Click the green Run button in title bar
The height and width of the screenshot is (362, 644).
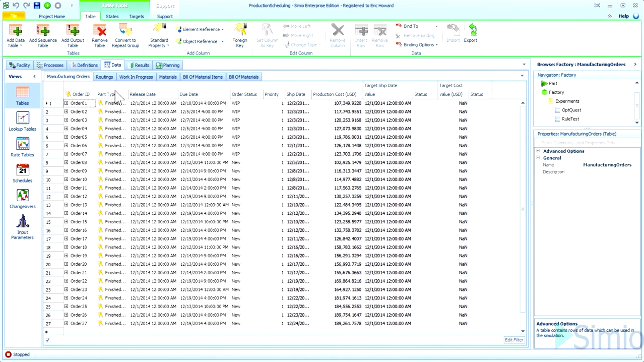click(47, 6)
